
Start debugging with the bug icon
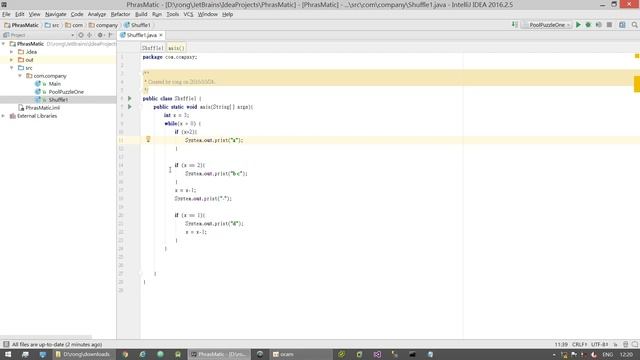[588, 25]
